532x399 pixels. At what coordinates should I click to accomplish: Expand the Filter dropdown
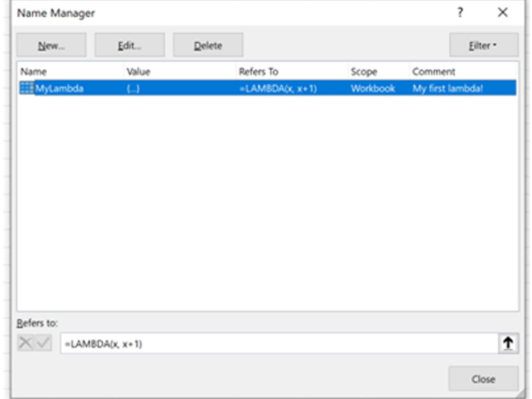483,45
